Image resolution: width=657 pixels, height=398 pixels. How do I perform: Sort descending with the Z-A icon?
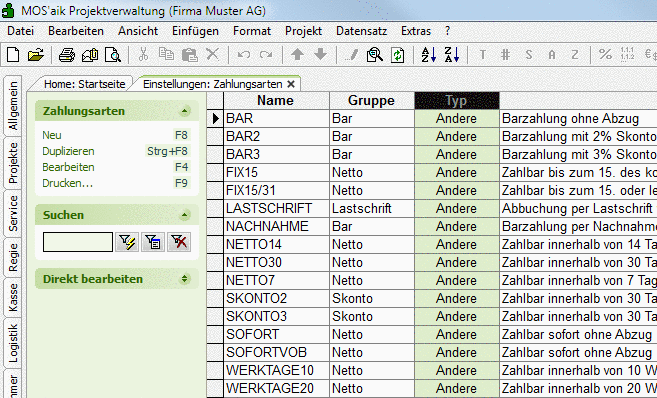coord(452,54)
